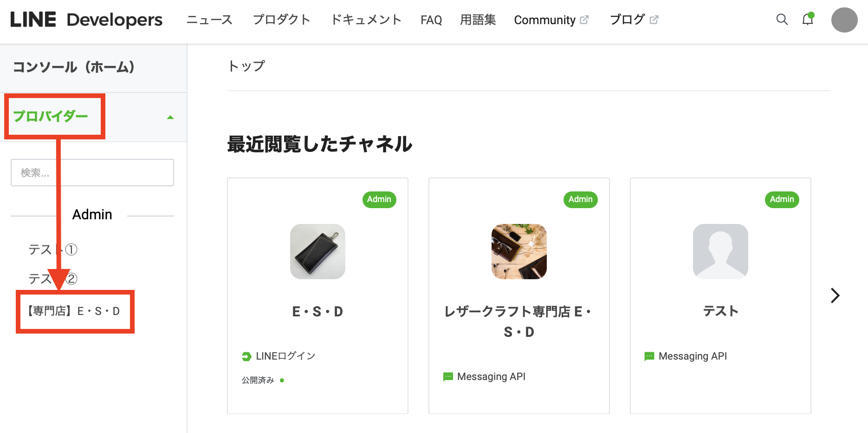Open the プロダクト menu
Screen dimensions: 868x433
pyautogui.click(x=281, y=20)
